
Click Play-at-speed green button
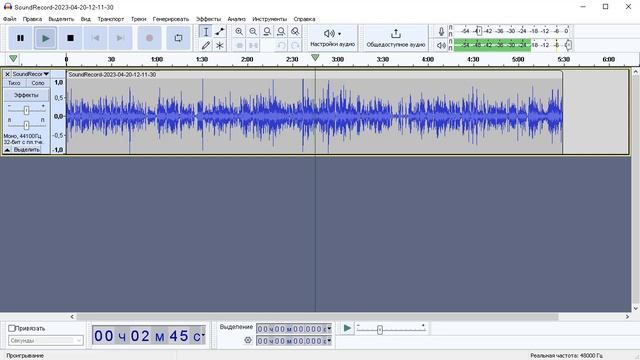347,328
